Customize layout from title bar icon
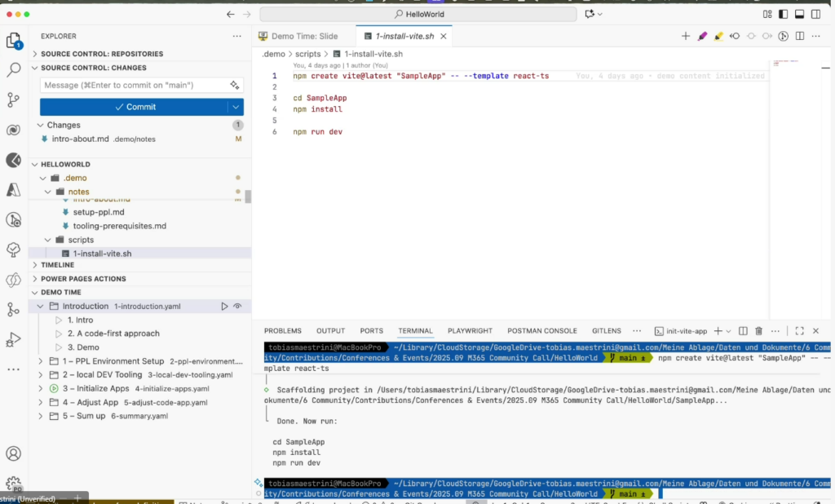The image size is (835, 504). tap(767, 15)
